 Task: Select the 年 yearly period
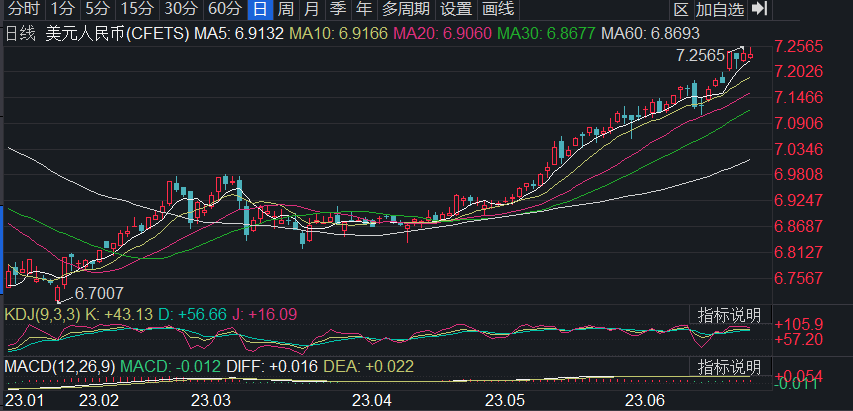[364, 11]
